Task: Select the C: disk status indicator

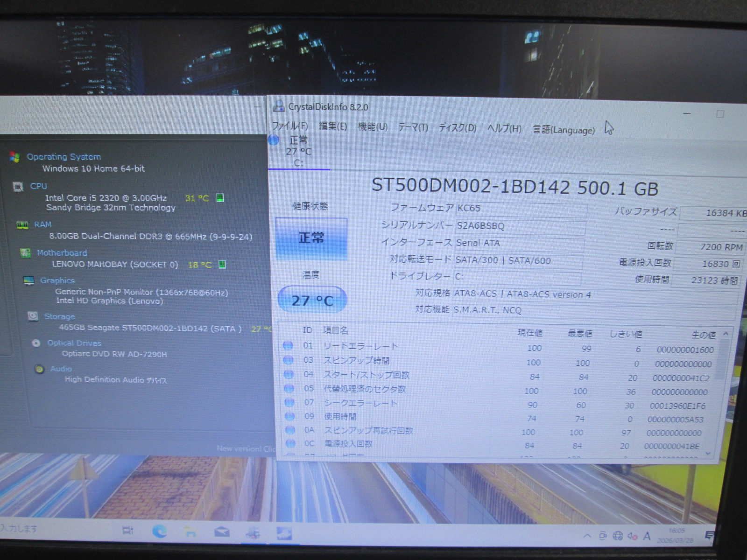Action: pos(294,151)
